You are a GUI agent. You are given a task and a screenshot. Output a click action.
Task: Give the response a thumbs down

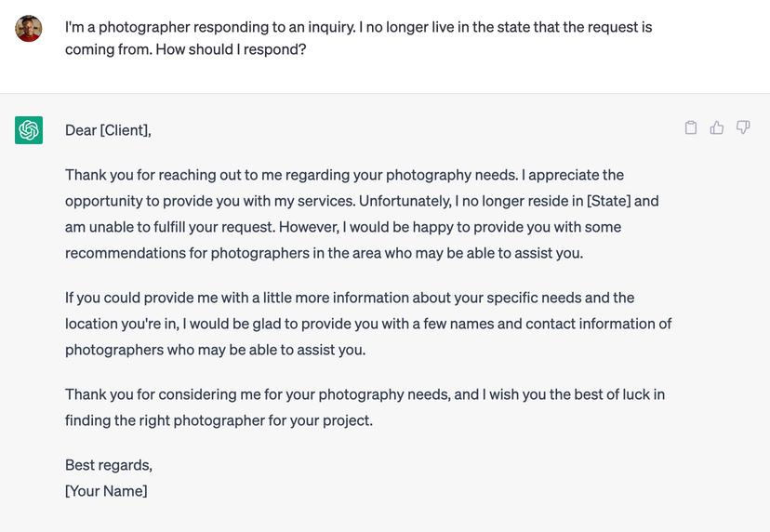click(x=743, y=127)
